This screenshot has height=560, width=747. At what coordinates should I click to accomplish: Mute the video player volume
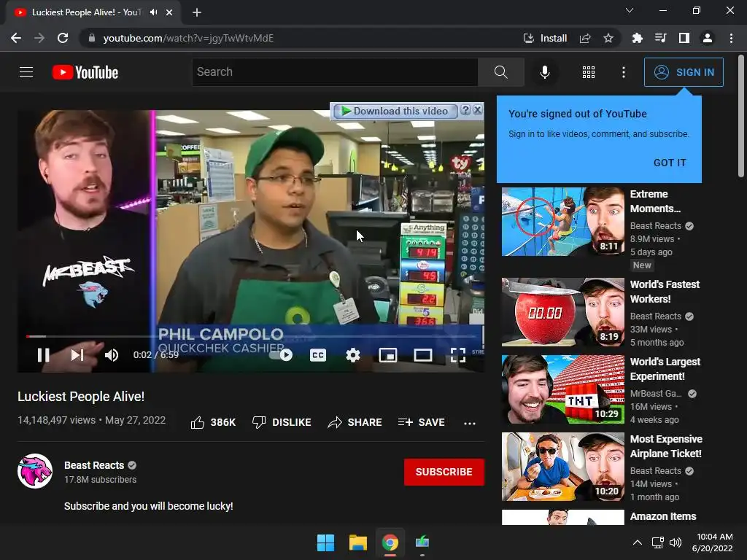tap(112, 355)
